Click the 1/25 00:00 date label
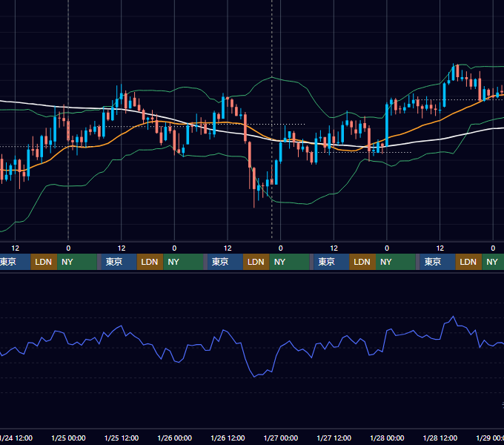Screen dimensions: 504x445 click(x=68, y=438)
